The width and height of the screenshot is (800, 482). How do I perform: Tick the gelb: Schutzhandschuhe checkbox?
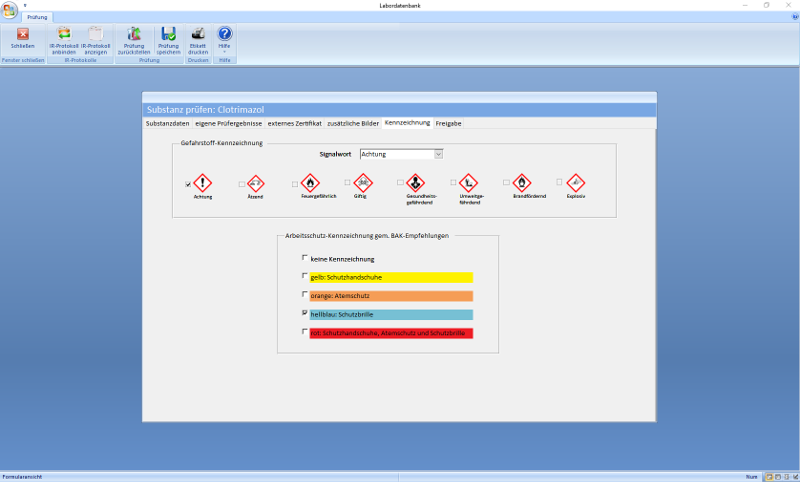click(305, 276)
